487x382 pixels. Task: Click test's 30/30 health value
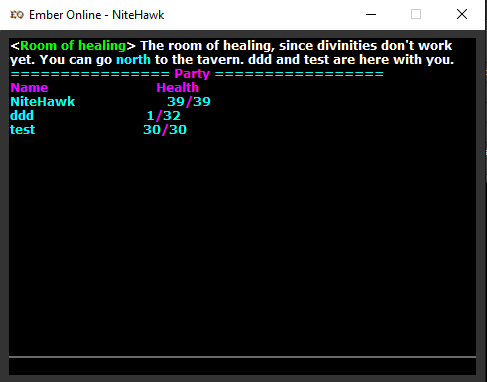[165, 130]
